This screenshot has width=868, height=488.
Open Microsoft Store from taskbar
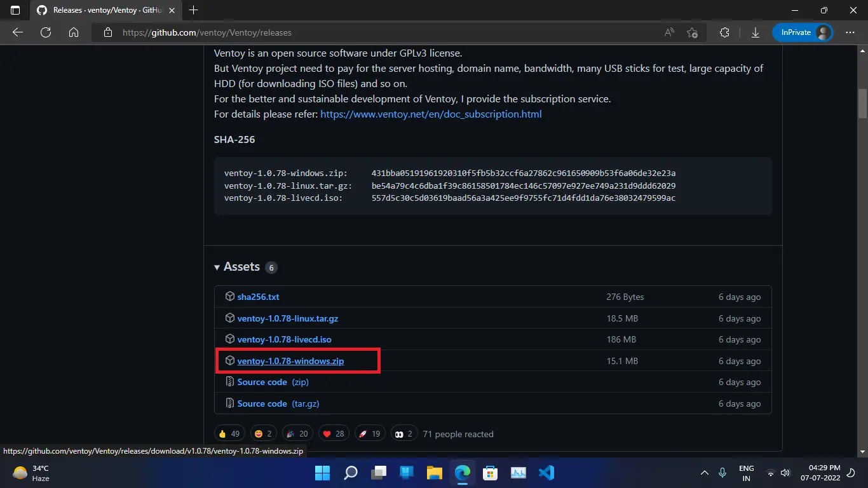pyautogui.click(x=490, y=473)
